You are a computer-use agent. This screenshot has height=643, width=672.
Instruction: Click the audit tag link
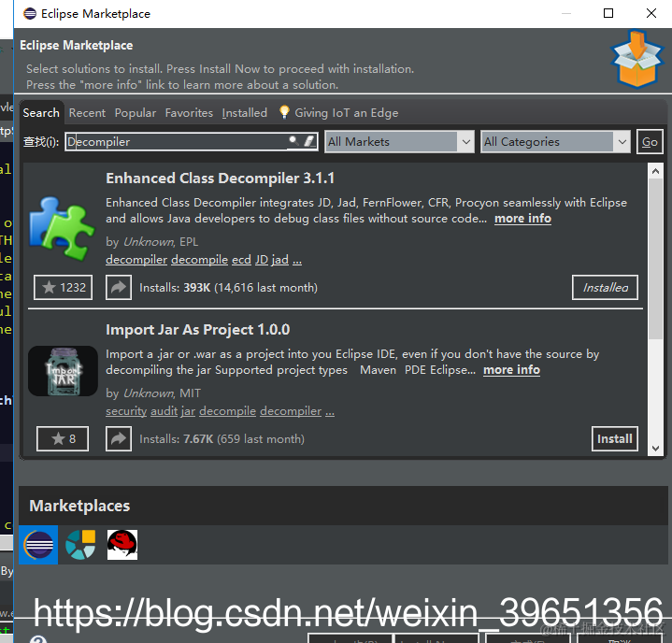point(164,410)
